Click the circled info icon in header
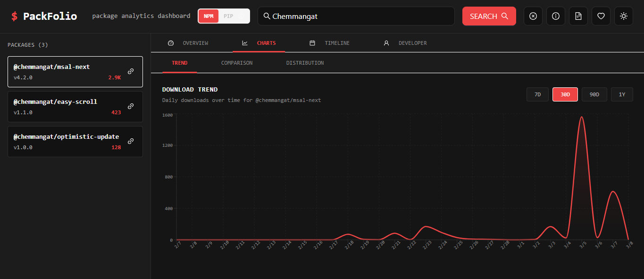Screen dimensions: 644x279 point(555,16)
